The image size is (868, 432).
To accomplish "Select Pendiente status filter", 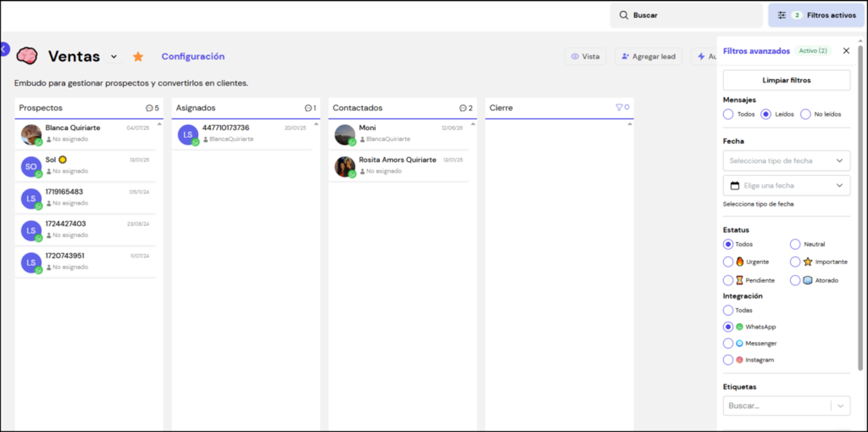I will 728,280.
